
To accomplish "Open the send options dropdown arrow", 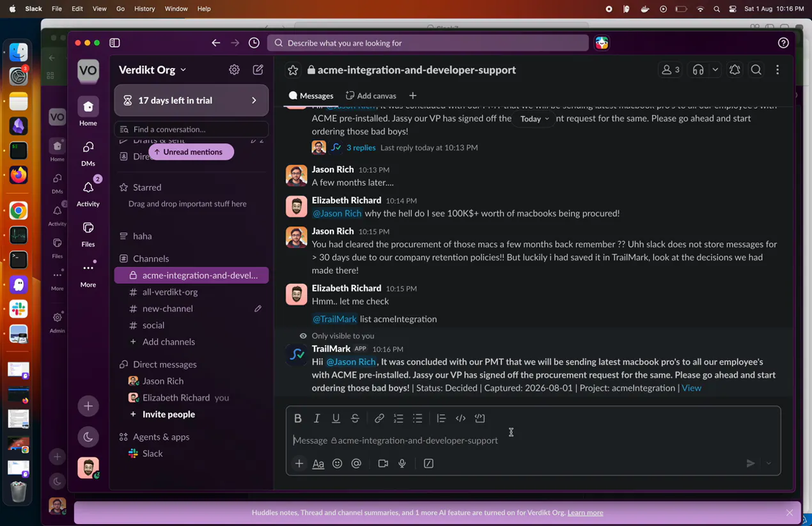I will tap(769, 463).
